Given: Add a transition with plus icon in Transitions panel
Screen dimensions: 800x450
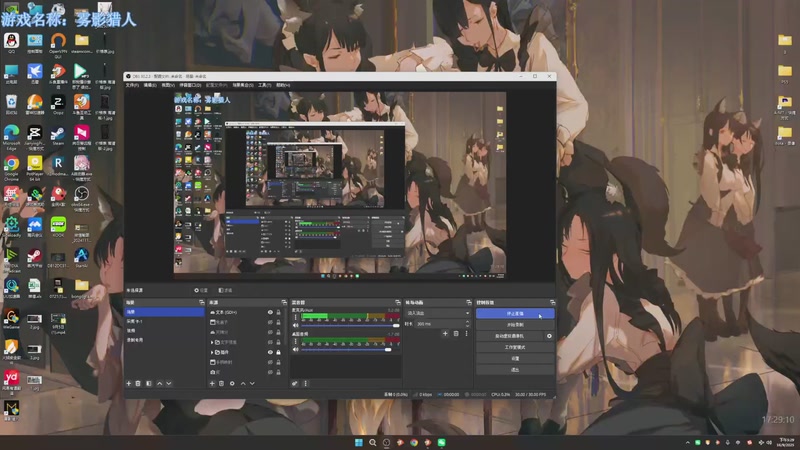Looking at the screenshot, I should tap(445, 333).
